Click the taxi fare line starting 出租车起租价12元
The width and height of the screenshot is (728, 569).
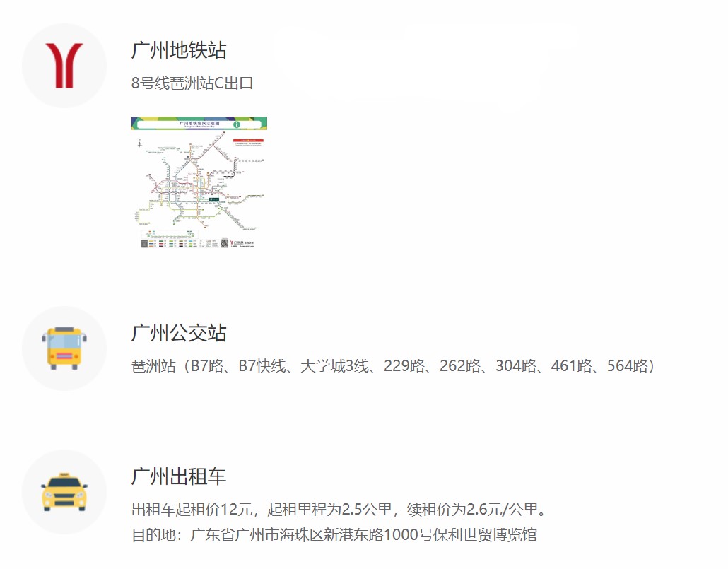coord(341,510)
